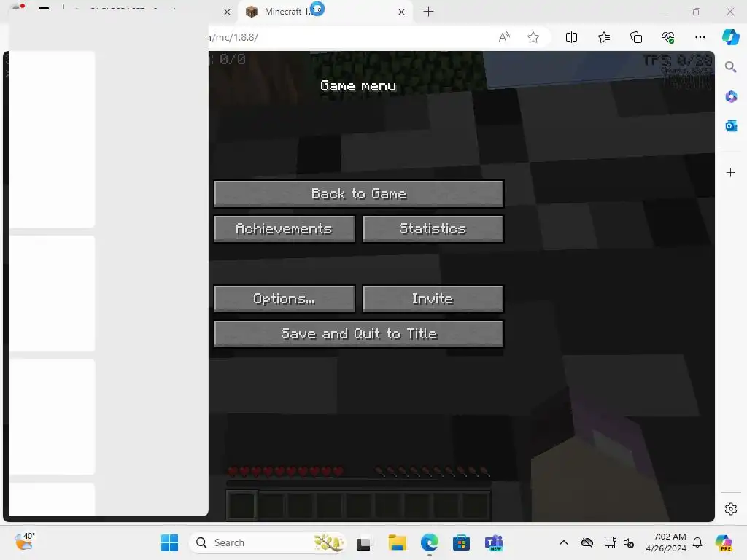Click the taskbar Search box
Viewport: 747px width, 560px height.
coord(268,542)
